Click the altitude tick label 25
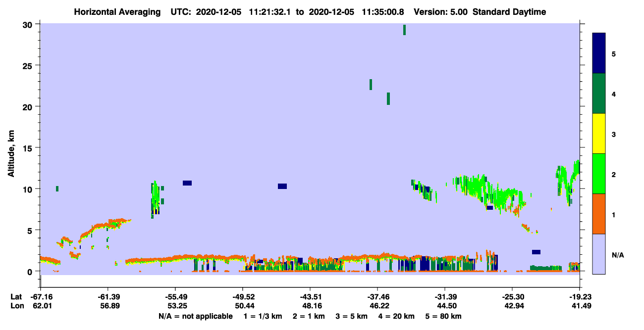The width and height of the screenshot is (644, 330). [x=29, y=66]
